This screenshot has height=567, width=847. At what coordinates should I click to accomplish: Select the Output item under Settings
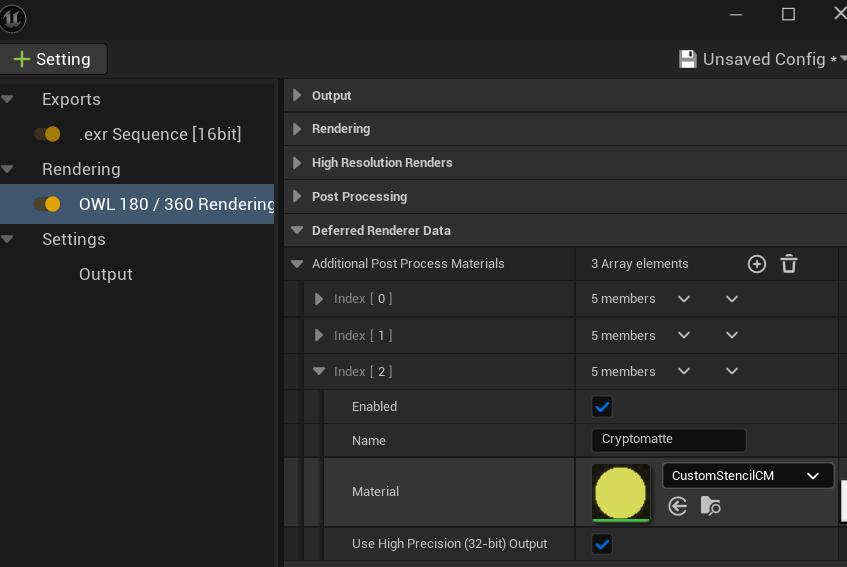click(106, 274)
